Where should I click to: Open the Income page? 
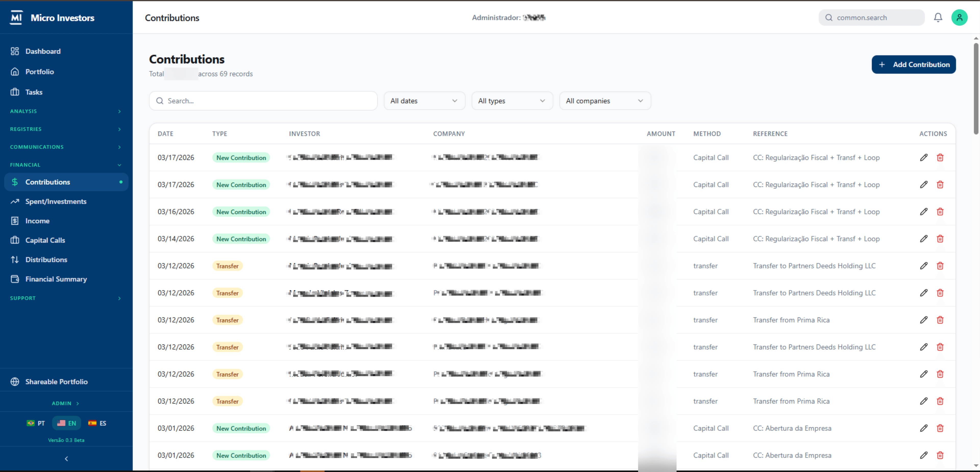click(66, 221)
